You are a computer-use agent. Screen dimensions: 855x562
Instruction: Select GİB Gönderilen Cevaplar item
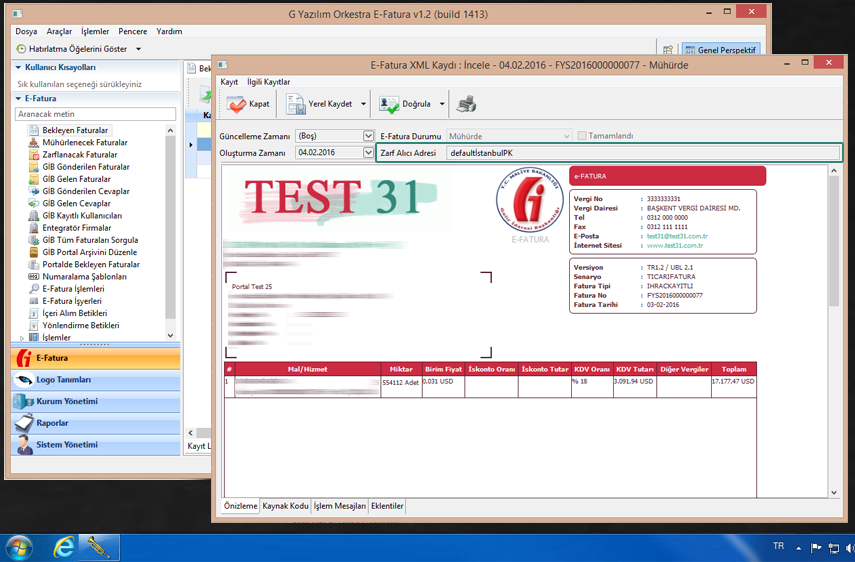click(x=86, y=191)
